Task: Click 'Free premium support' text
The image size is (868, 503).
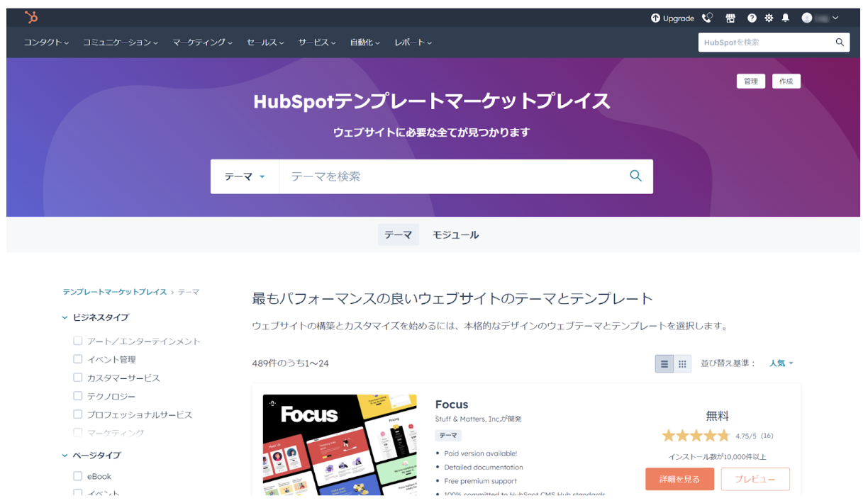Action: click(x=481, y=481)
